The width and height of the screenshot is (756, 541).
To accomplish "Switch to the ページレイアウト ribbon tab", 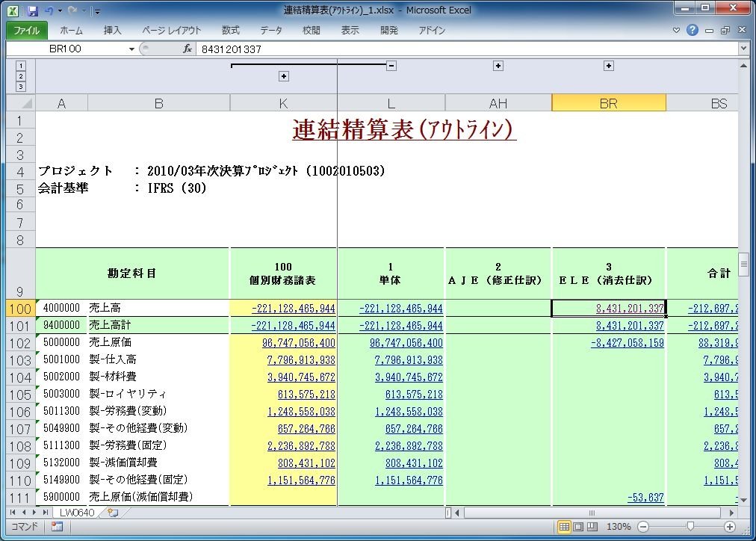I will 172,31.
